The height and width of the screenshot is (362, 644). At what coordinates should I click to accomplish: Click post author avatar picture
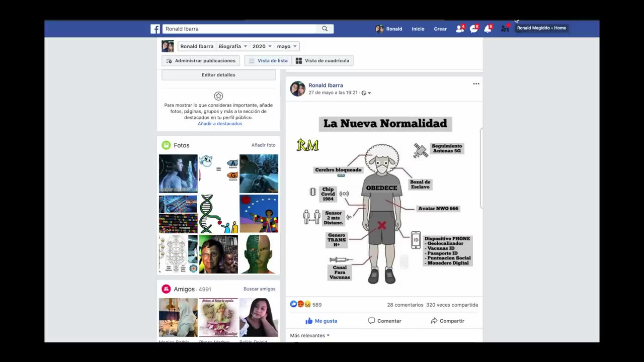point(298,88)
